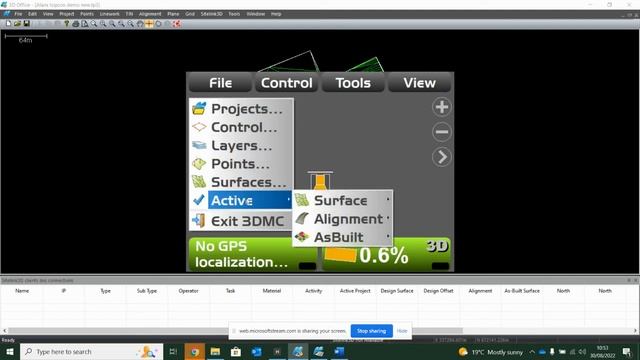The image size is (640, 360).
Task: Open the Windows Start menu
Action: (x=10, y=351)
